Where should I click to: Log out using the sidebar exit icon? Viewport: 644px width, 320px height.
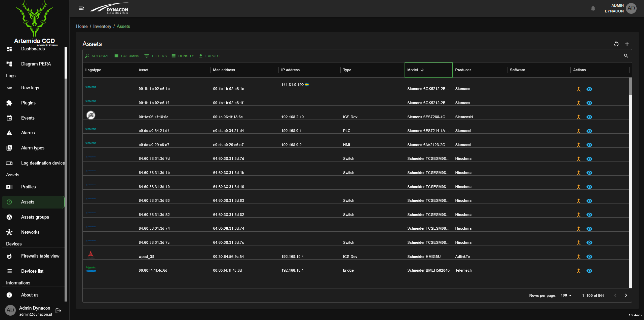coord(58,311)
